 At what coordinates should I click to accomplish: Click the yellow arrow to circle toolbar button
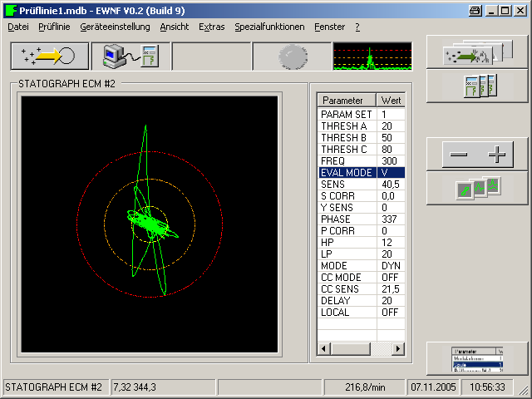pyautogui.click(x=50, y=56)
